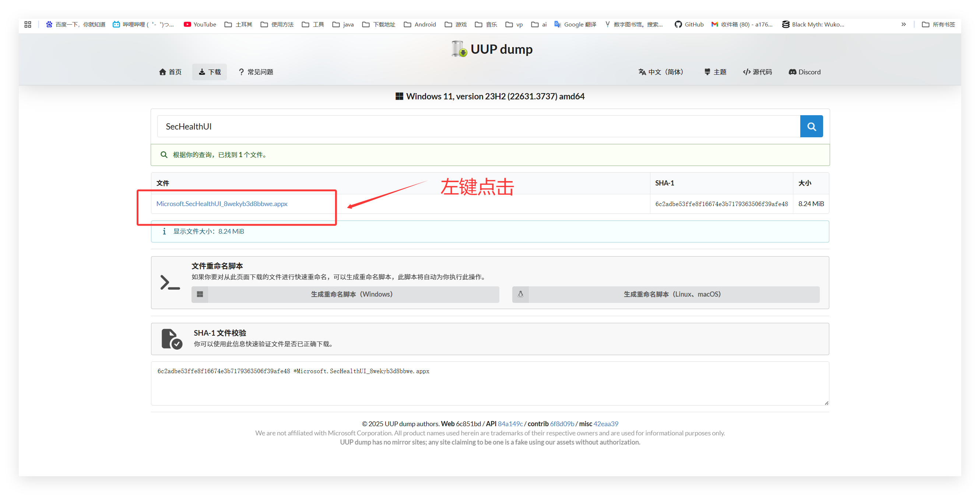The height and width of the screenshot is (495, 980).
Task: Click the 显示文件大小 info message
Action: tap(490, 231)
